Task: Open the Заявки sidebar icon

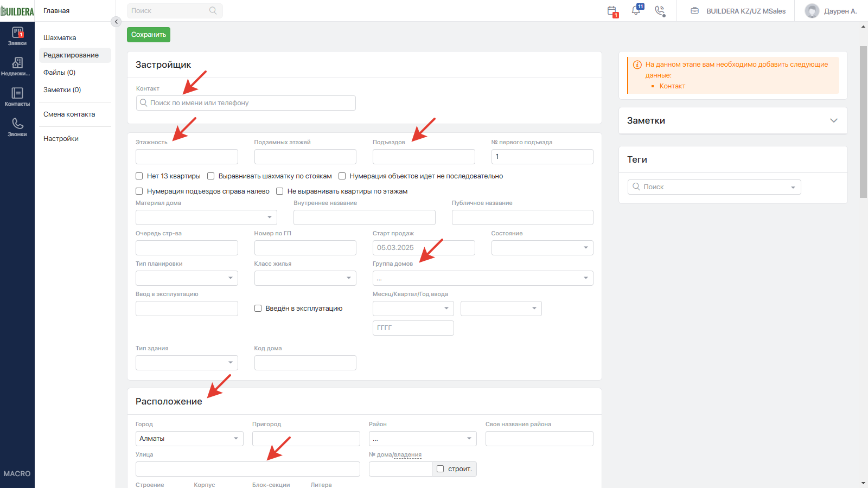Action: (x=17, y=36)
